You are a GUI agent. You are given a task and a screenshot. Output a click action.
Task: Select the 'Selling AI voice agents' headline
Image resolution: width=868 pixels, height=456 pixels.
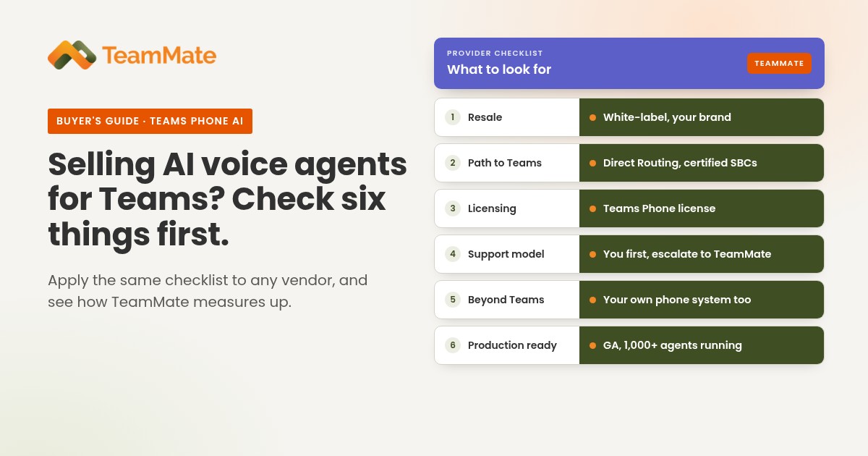227,199
